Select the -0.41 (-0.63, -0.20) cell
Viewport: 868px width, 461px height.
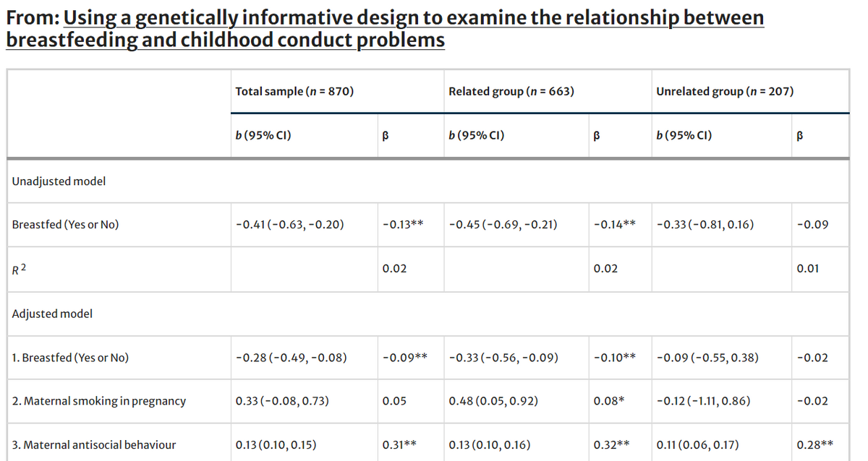point(290,225)
